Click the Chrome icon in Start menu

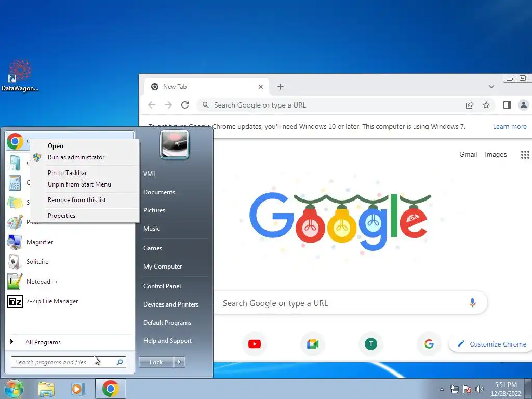pos(15,141)
